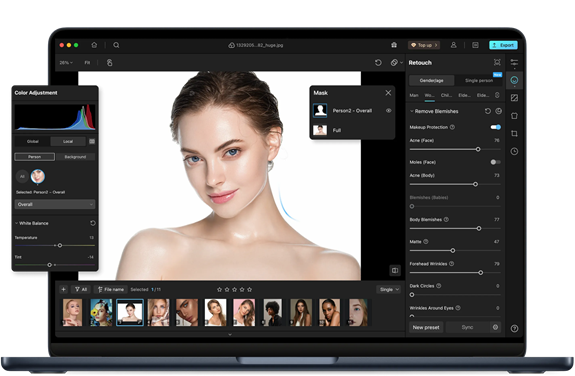This screenshot has width=575, height=376.
Task: Click the icon left of the Export button
Action: 475,45
